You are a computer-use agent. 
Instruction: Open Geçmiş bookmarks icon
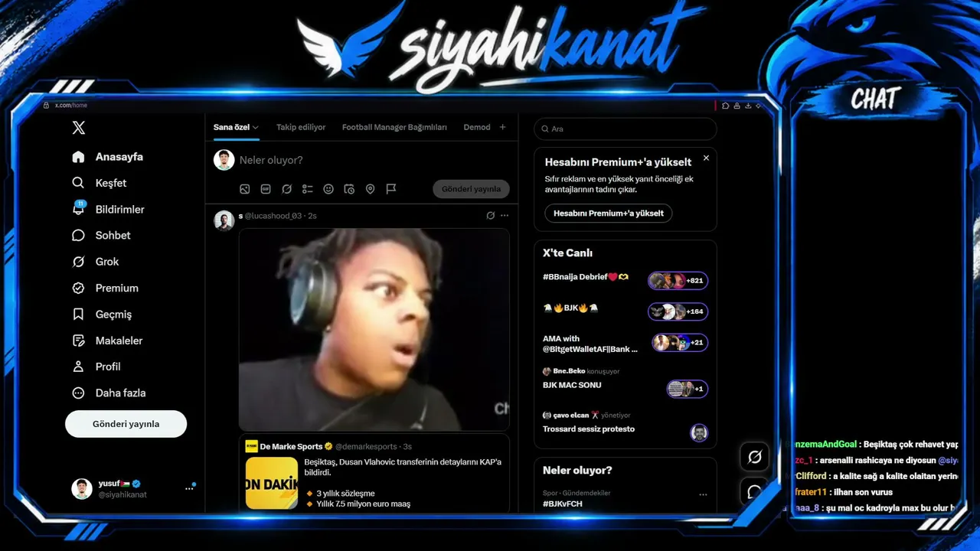(78, 315)
